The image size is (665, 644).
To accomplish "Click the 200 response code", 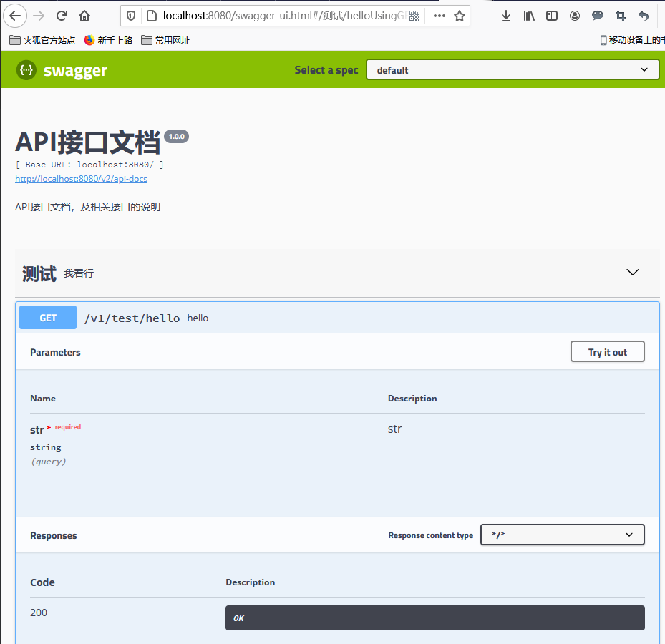I will (39, 613).
